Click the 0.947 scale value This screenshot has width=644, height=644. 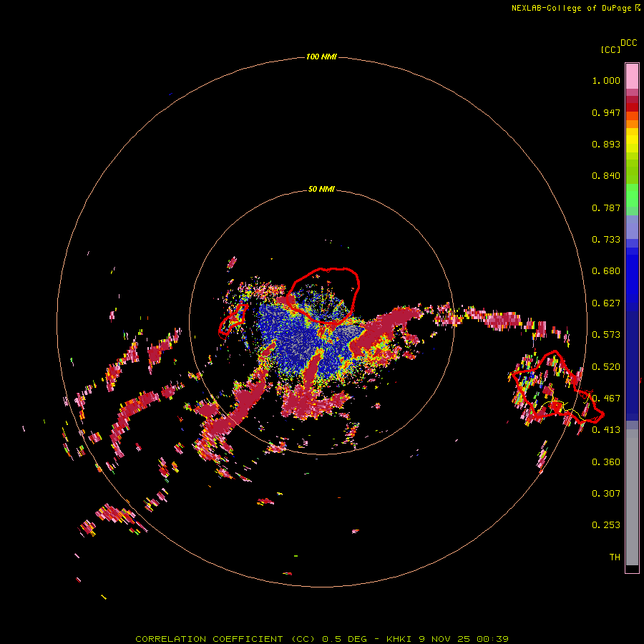tap(606, 112)
